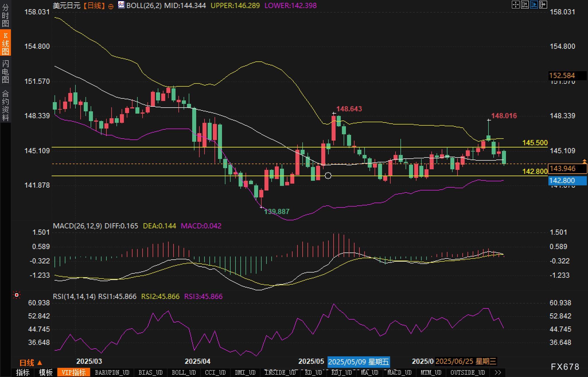
Task: Click the shift-right arrow chart icon
Action: (x=543, y=5)
